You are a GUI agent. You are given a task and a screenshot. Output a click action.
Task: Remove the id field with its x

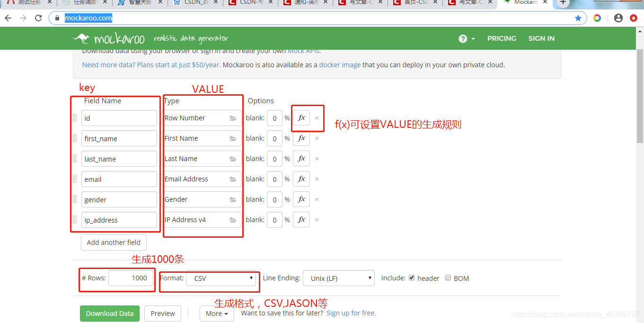coord(317,118)
